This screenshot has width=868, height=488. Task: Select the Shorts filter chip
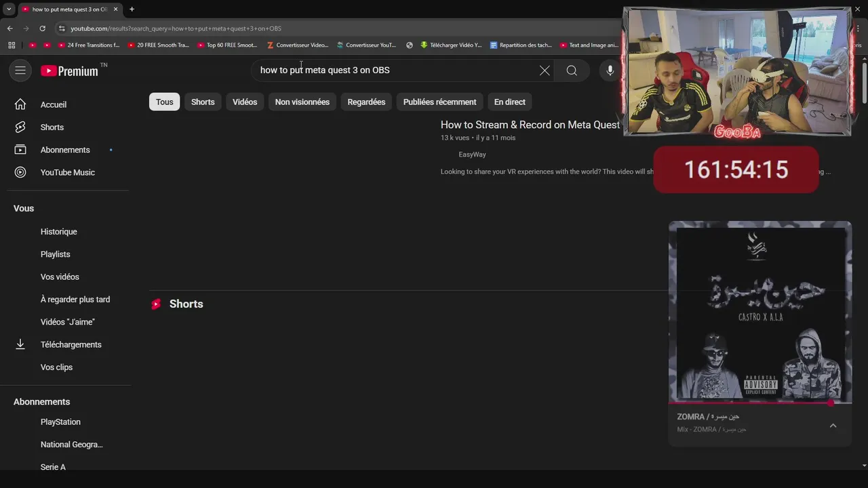tap(203, 102)
